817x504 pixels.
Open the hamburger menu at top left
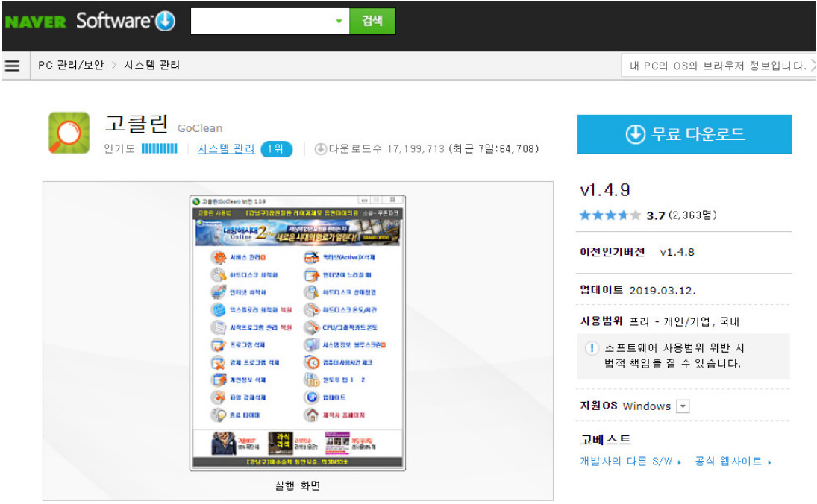pyautogui.click(x=13, y=65)
